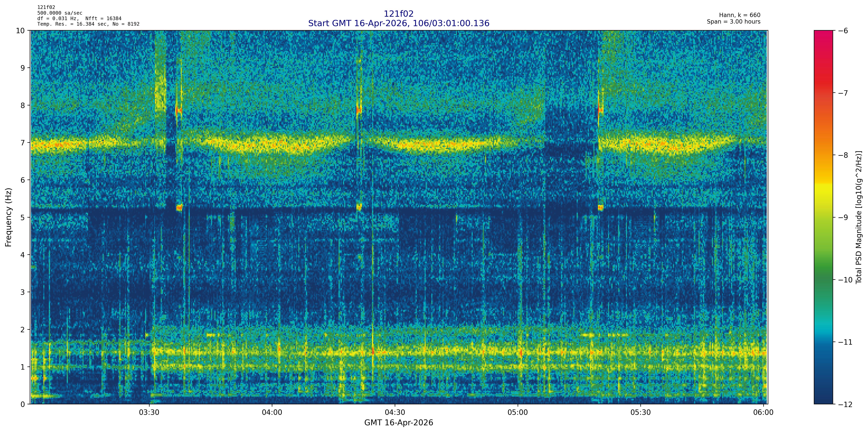This screenshot has width=868, height=432.
Task: Click the 121f02 plot title
Action: point(398,14)
